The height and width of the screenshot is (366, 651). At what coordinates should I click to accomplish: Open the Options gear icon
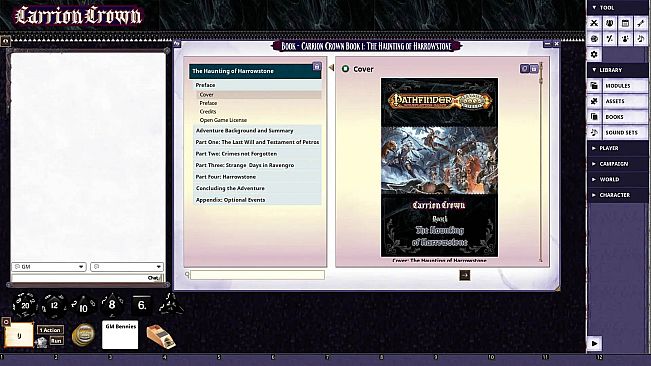tap(594, 54)
